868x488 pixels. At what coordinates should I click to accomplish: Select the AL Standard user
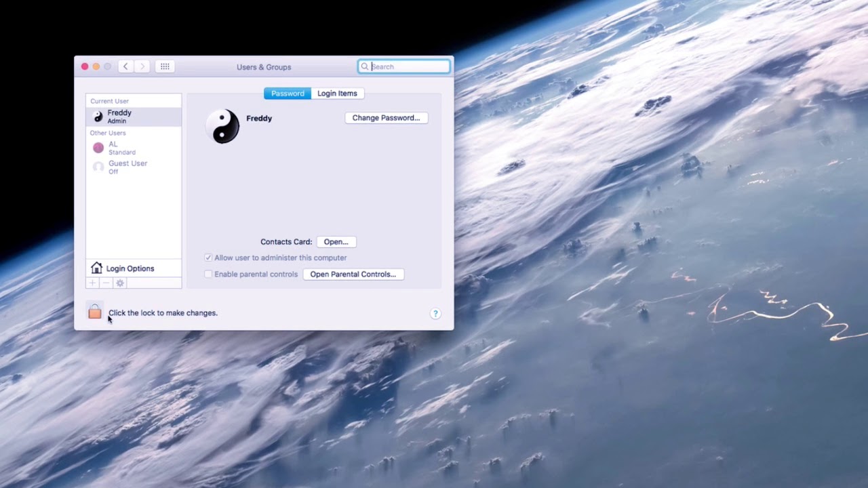pyautogui.click(x=134, y=148)
